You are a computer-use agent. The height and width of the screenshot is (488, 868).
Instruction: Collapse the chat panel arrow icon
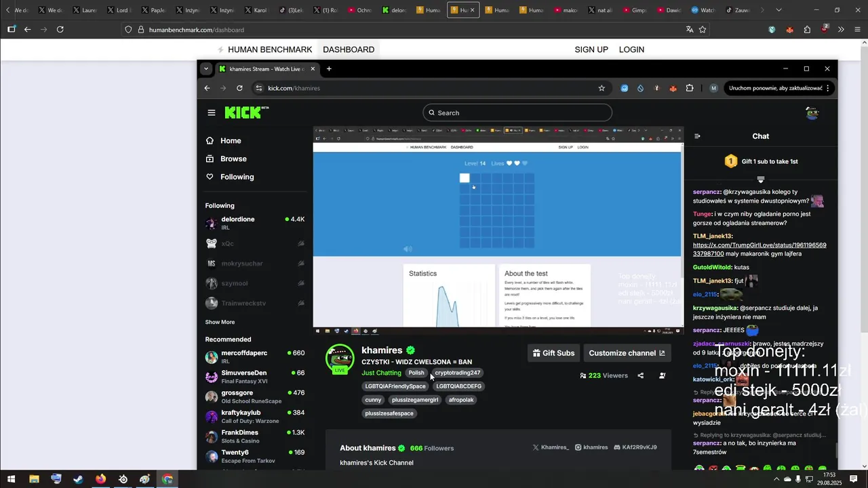coord(697,136)
